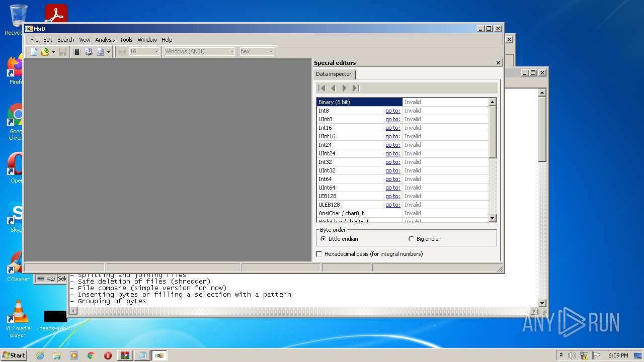Open the Analysis menu
Viewport: 644px width, 362px height.
coord(105,40)
